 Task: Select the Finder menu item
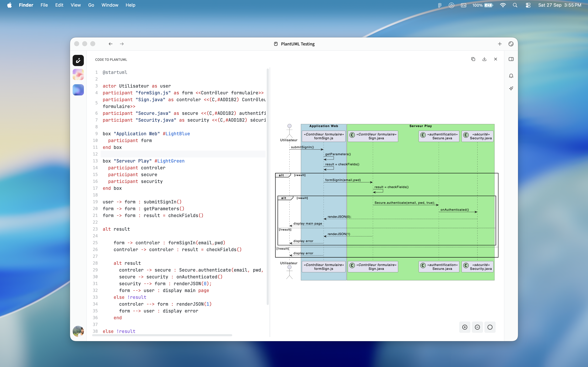pyautogui.click(x=26, y=5)
